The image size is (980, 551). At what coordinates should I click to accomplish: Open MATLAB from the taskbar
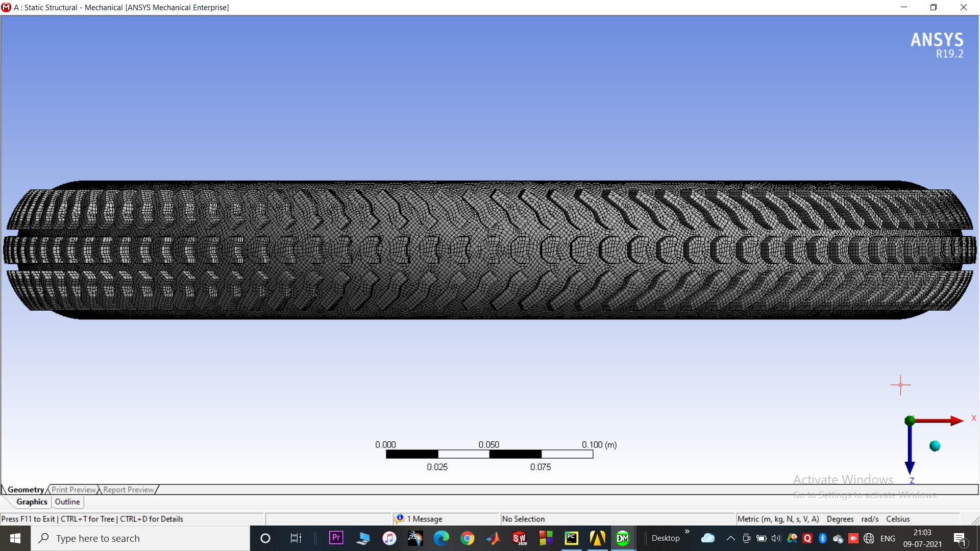[494, 538]
